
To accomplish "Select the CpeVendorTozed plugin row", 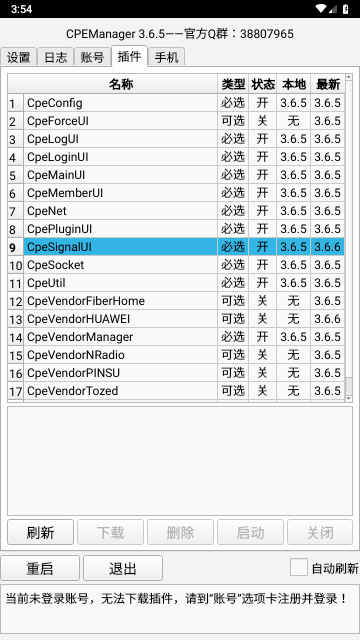I will coord(176,391).
